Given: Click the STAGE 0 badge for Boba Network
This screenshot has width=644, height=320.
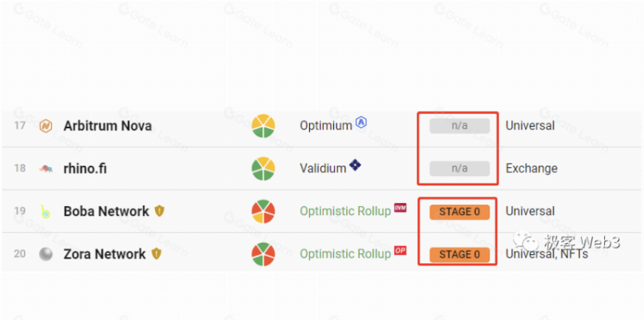Looking at the screenshot, I should pos(460,212).
